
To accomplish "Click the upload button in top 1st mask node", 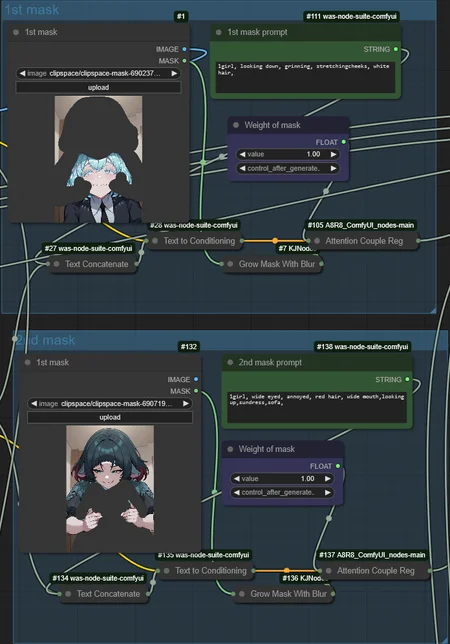I will coord(98,87).
